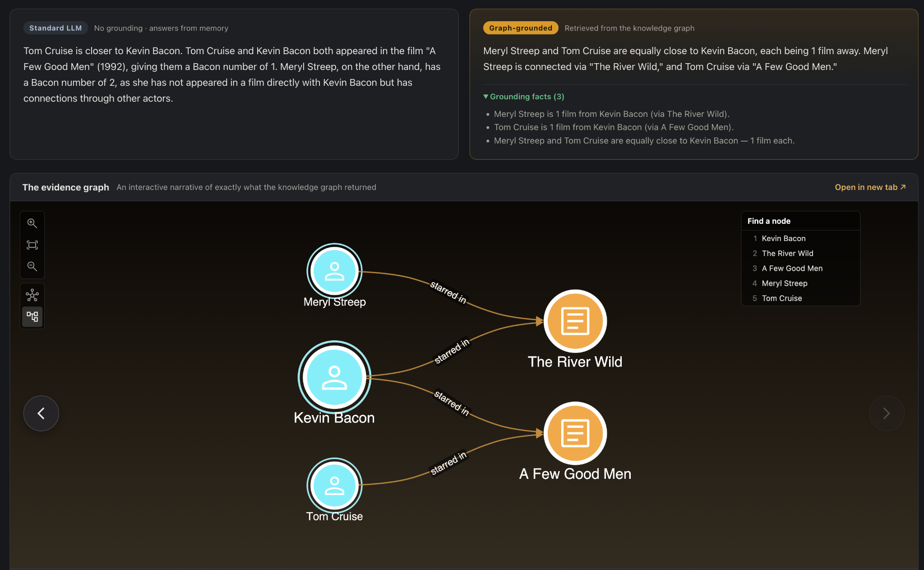The height and width of the screenshot is (570, 924).
Task: Choose Kevin Bacon in Find a node list
Action: 801,238
